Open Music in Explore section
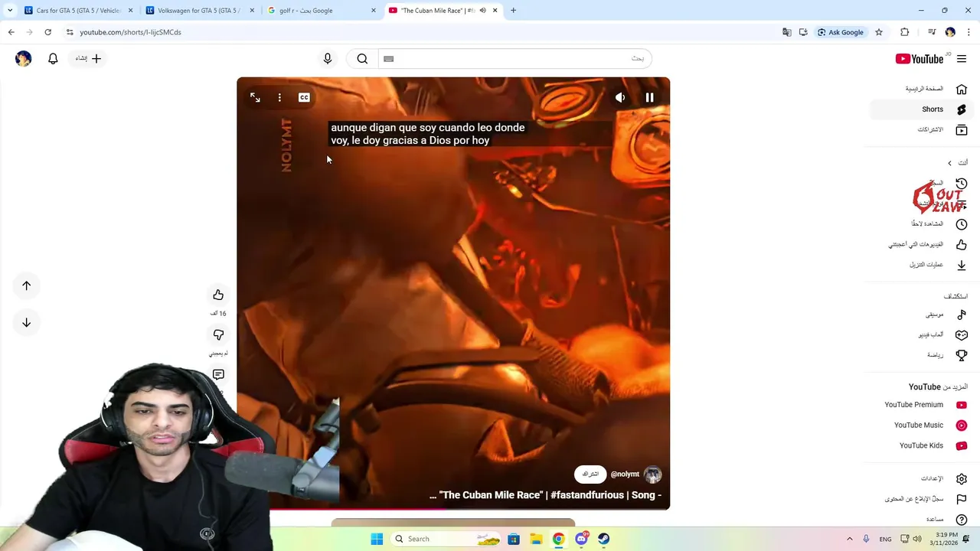The height and width of the screenshot is (551, 980). tap(921, 315)
